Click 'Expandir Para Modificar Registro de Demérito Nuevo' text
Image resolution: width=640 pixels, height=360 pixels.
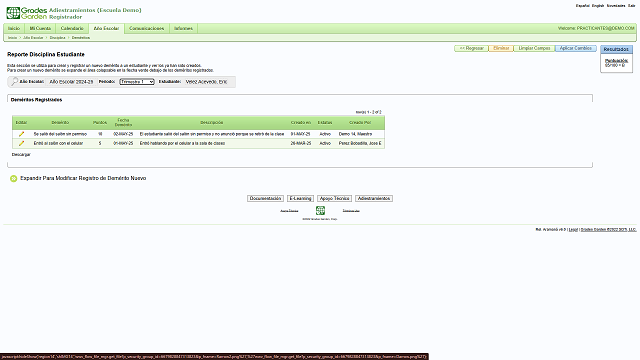tap(83, 178)
